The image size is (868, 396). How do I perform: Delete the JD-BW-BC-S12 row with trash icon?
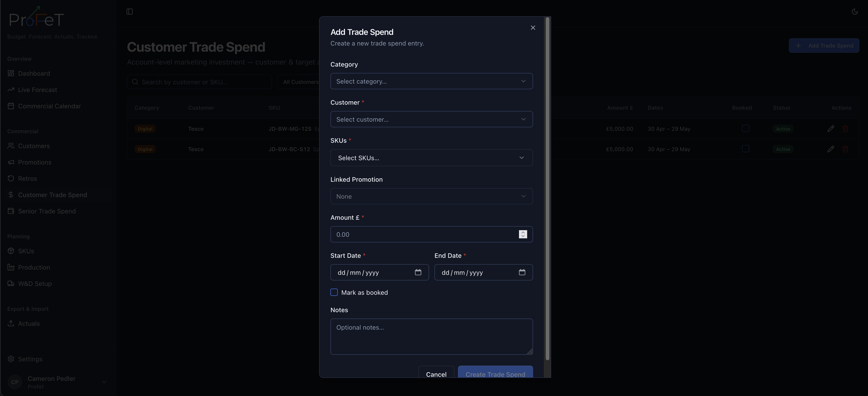tap(845, 149)
